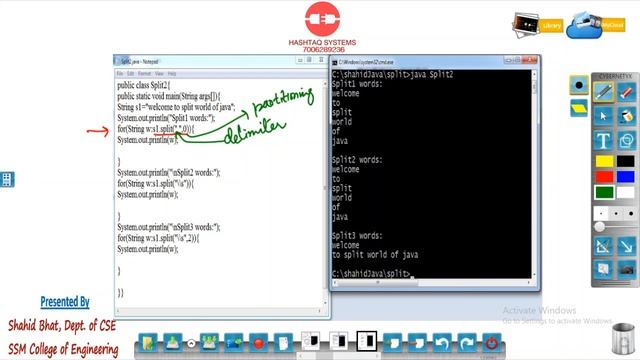Pick the black color swatch

tap(625, 161)
